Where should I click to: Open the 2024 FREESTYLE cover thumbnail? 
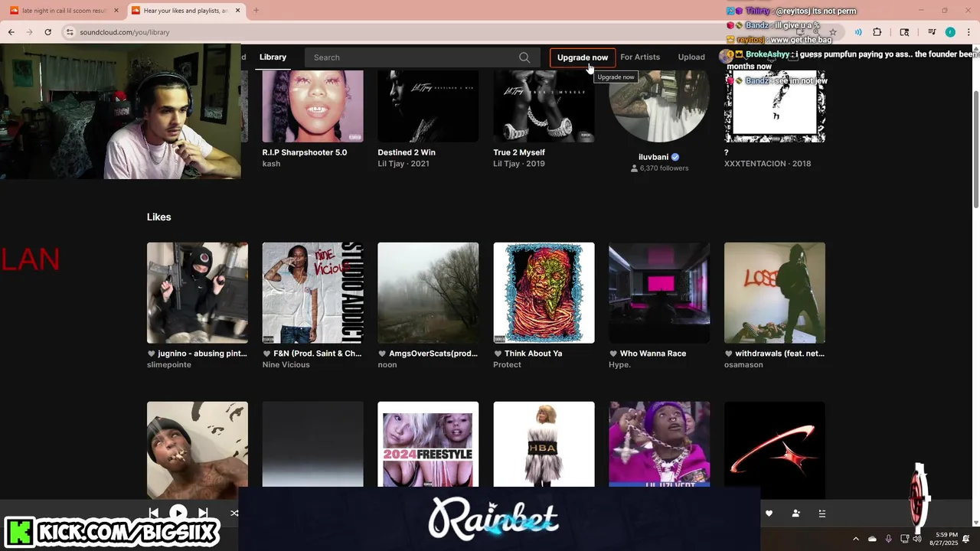(x=428, y=444)
